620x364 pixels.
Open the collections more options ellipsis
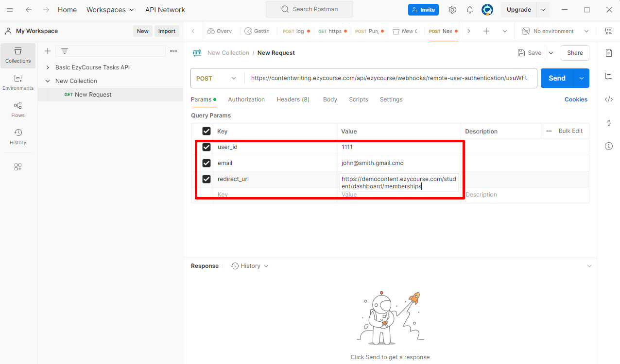coord(173,51)
